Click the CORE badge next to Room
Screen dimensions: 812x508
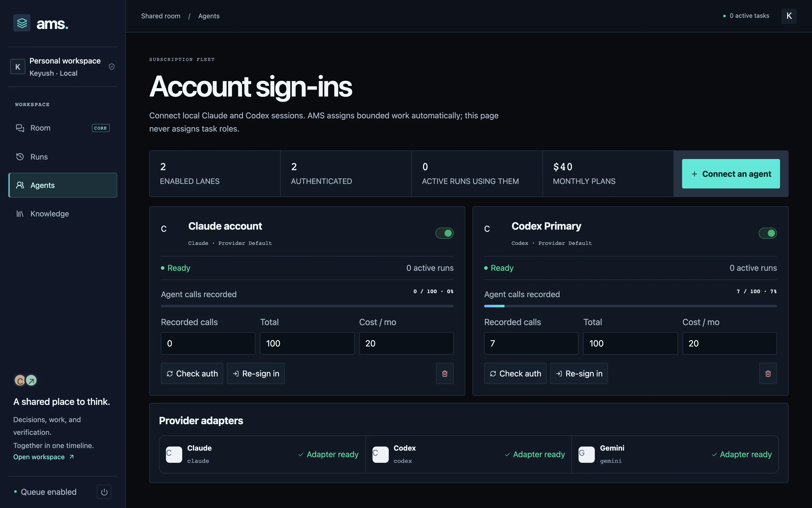101,128
